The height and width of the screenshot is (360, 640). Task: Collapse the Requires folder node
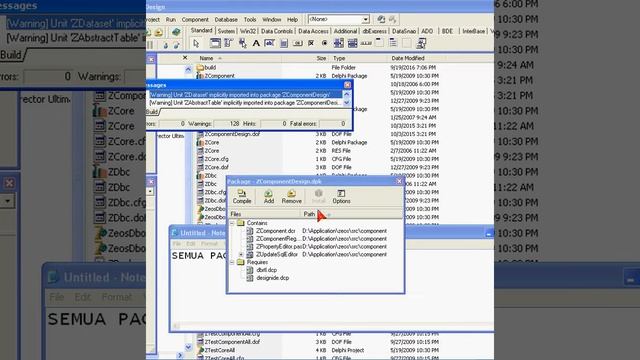click(x=232, y=262)
